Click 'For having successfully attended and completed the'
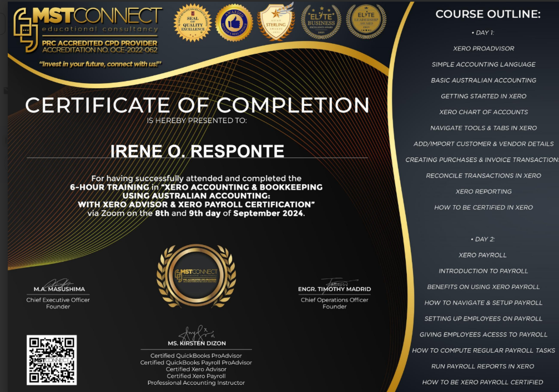This screenshot has width=559, height=392. tap(197, 178)
